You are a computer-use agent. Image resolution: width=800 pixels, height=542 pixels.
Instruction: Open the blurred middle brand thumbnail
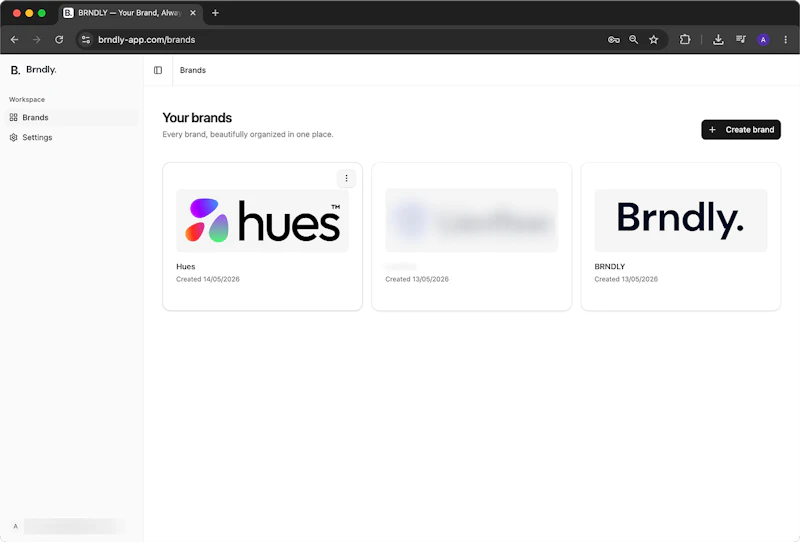471,220
